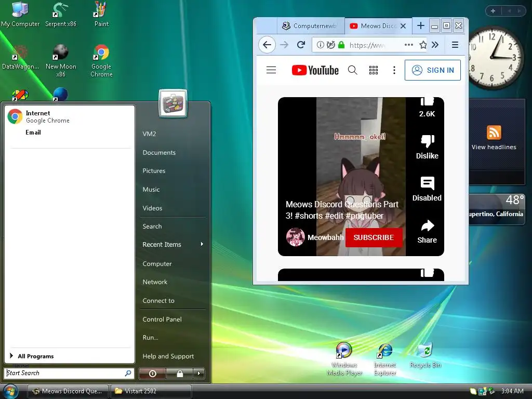Open the VM2 user folder
Screen dimensions: 532x399
coord(149,134)
